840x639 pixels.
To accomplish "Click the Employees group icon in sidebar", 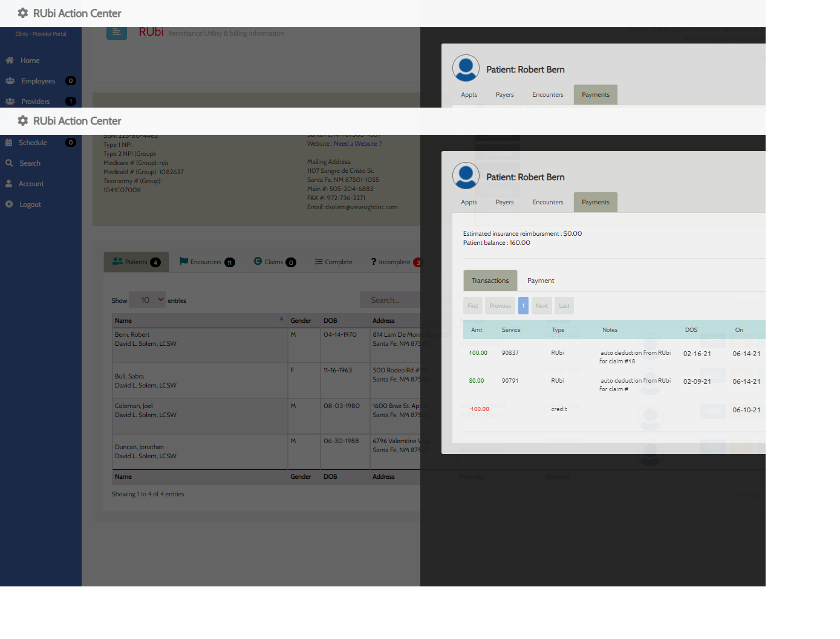I will pos(10,81).
